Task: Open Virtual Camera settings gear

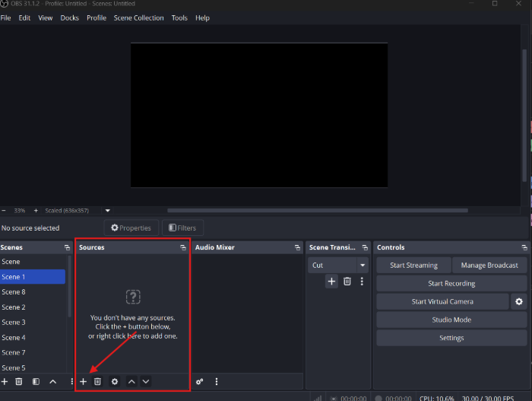Action: 519,301
